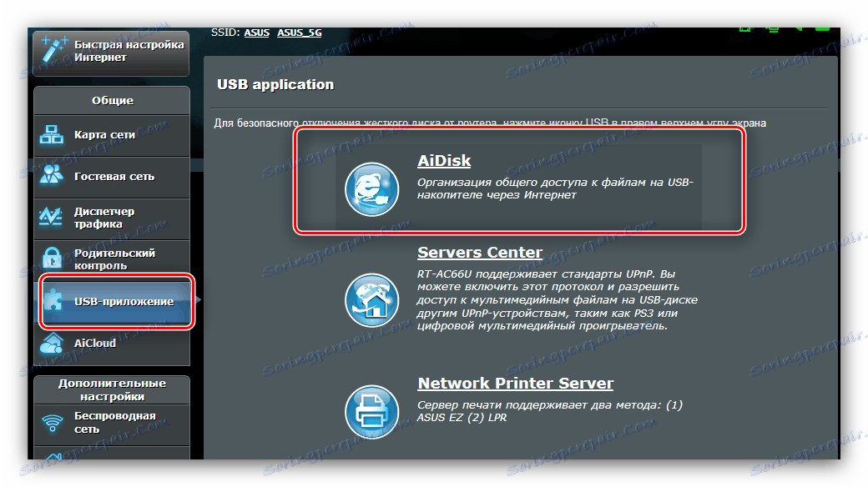Viewport: 868px width, 487px height.
Task: Open the Wireless network (Беспроводная сеть) icon
Action: click(52, 422)
